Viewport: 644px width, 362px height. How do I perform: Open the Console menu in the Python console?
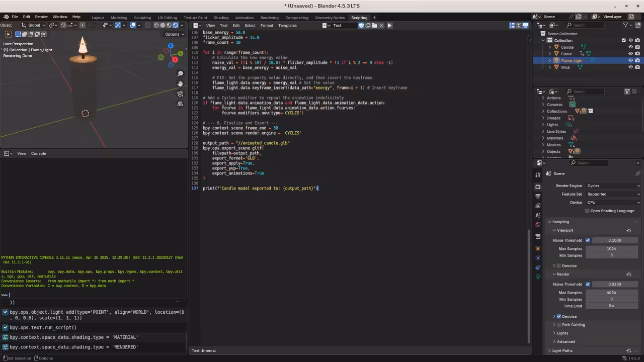[x=38, y=153]
